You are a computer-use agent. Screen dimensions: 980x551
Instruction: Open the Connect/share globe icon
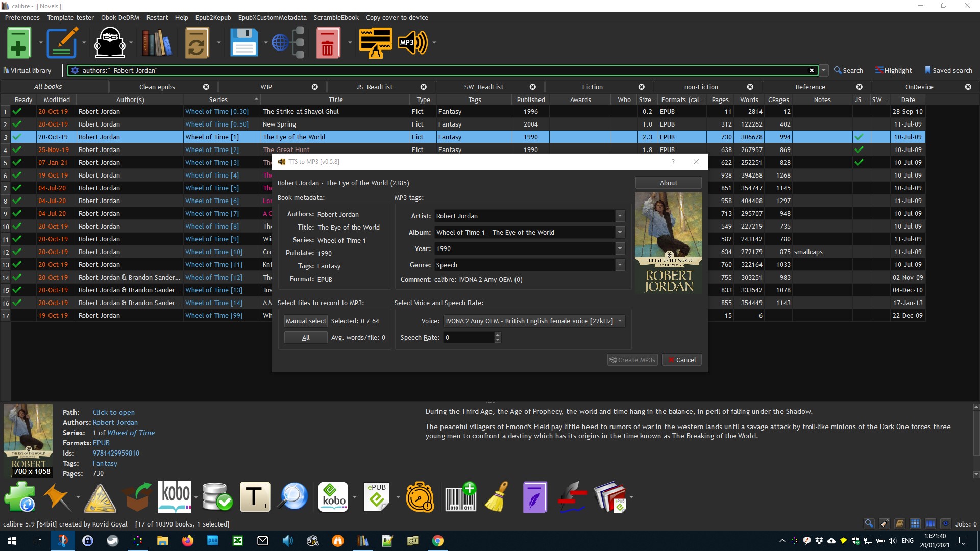288,43
